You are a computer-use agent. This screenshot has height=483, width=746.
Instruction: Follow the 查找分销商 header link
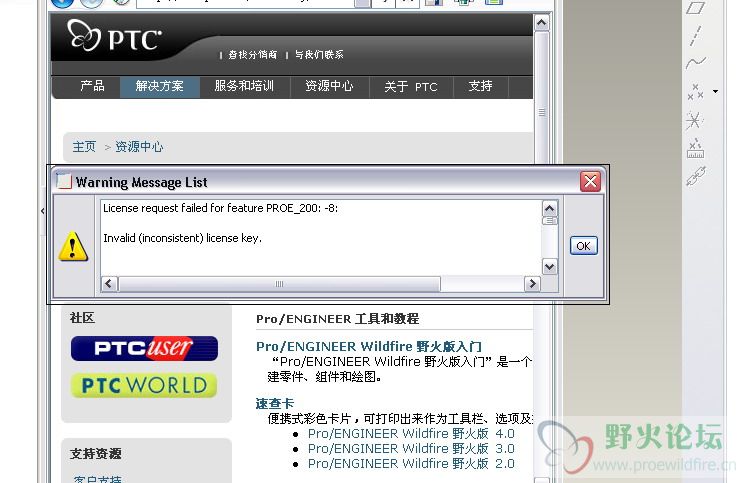[253, 55]
